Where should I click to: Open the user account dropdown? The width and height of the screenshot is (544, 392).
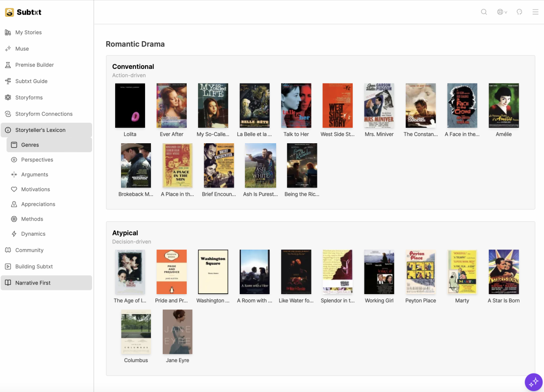502,12
